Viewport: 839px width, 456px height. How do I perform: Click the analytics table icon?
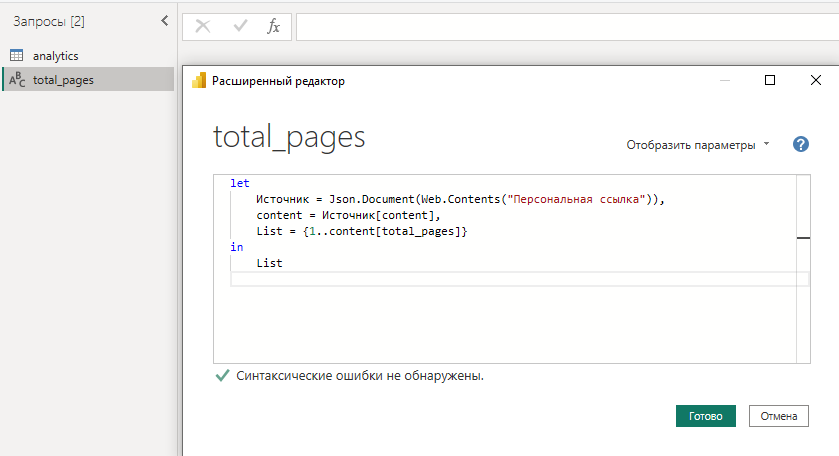pyautogui.click(x=17, y=55)
